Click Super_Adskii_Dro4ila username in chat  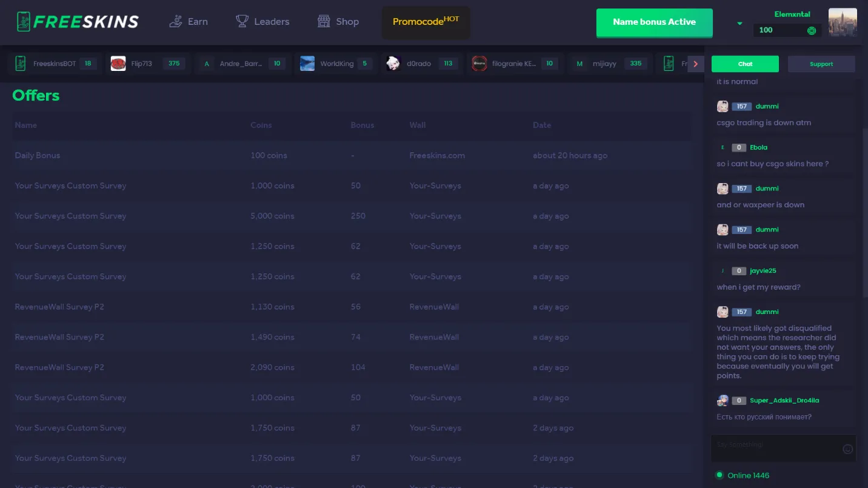(x=784, y=401)
